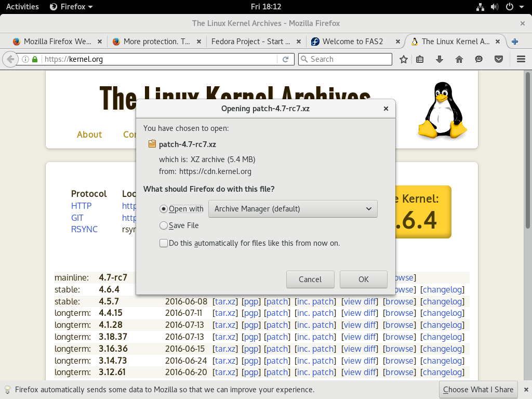Open the Firefox hamburger menu
532x399 pixels.
[x=521, y=59]
